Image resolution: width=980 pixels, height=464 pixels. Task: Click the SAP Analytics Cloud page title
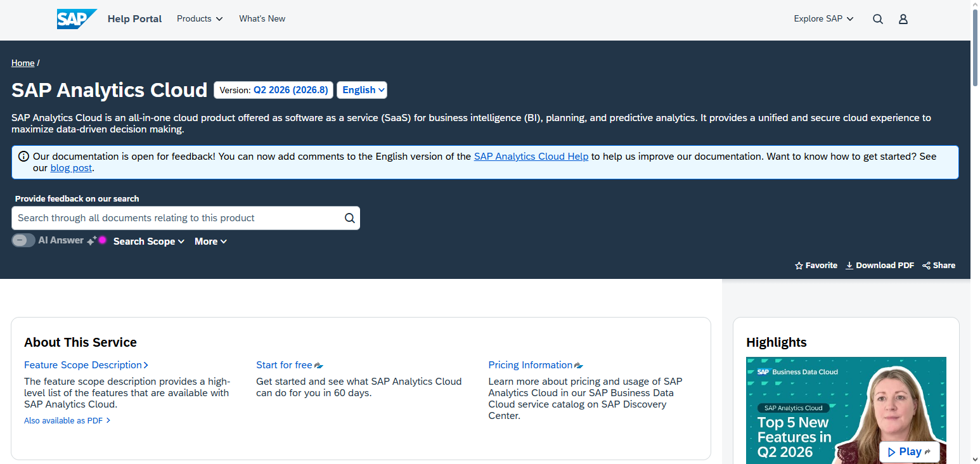click(x=110, y=90)
